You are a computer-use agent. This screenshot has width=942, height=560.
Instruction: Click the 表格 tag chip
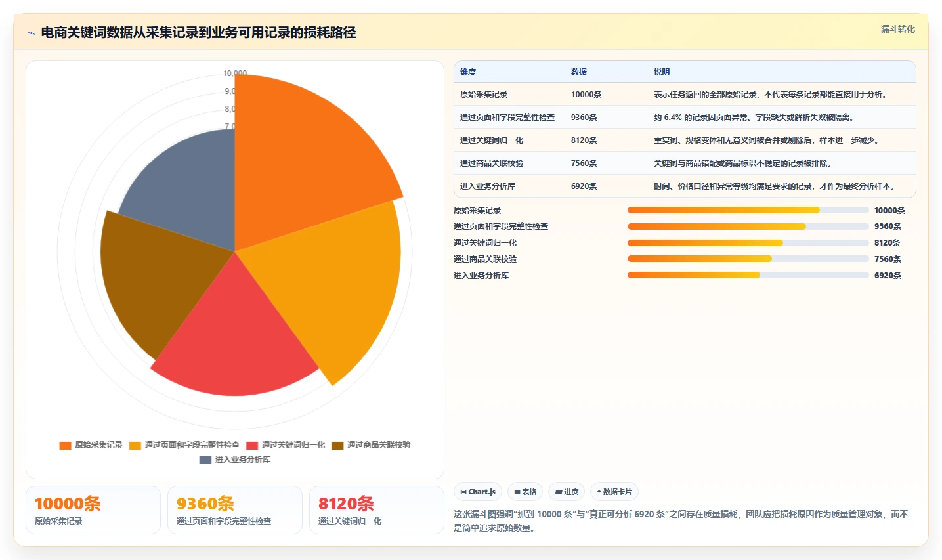point(525,492)
